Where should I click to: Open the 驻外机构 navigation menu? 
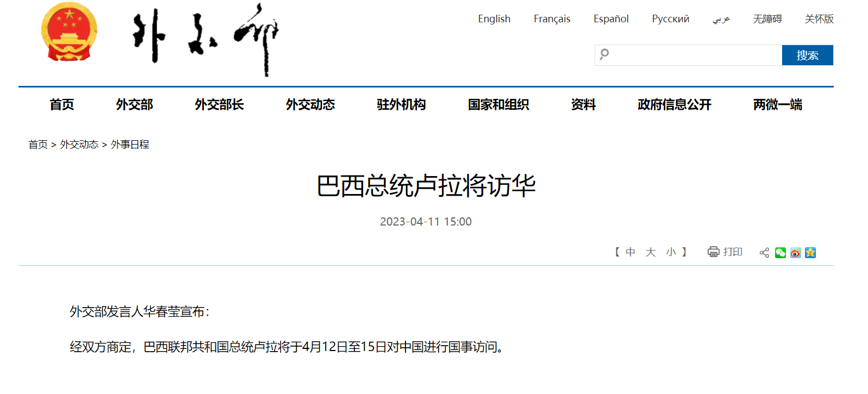tap(401, 104)
